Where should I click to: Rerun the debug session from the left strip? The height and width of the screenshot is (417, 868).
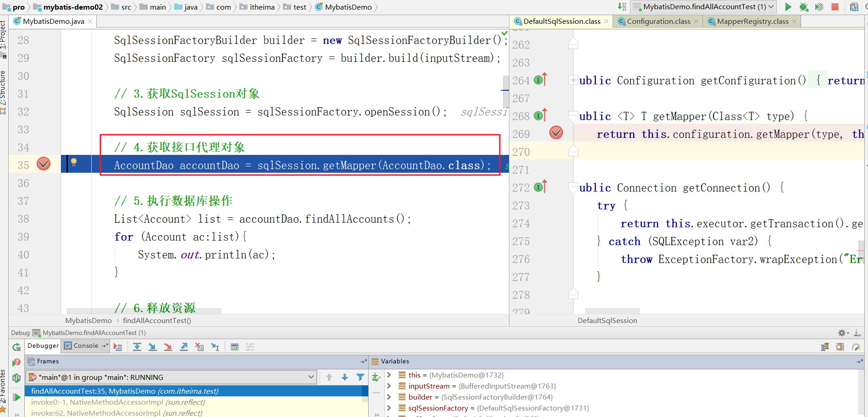pos(17,347)
